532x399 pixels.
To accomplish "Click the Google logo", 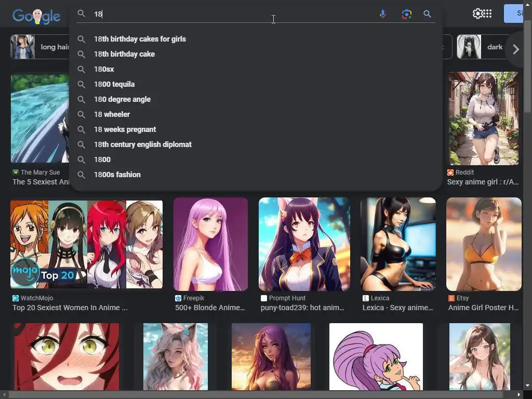I will 36,16.
